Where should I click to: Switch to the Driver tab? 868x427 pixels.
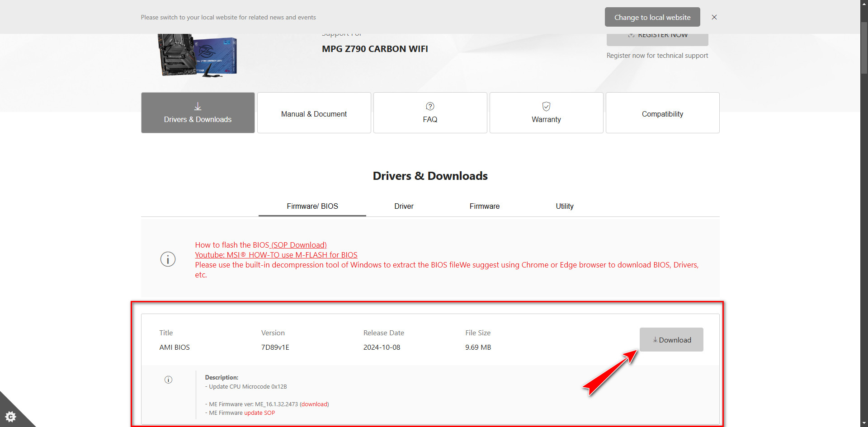[x=404, y=206]
